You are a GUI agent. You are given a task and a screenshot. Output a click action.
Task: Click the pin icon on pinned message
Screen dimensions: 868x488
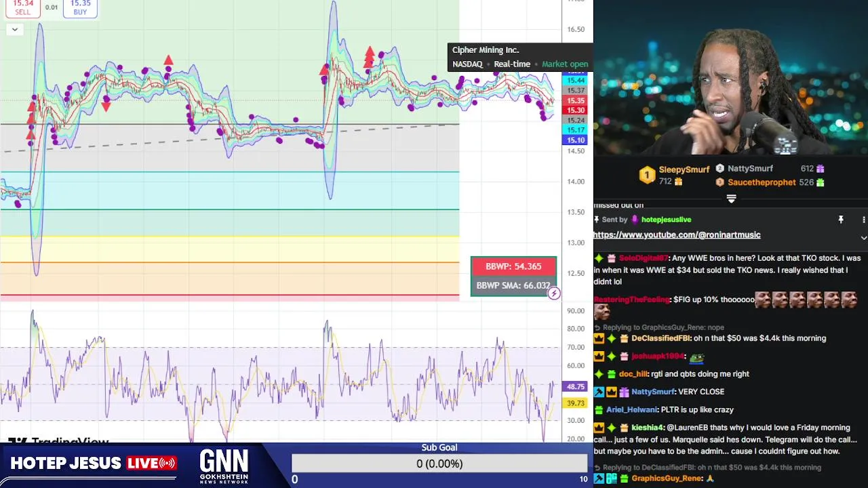[841, 220]
